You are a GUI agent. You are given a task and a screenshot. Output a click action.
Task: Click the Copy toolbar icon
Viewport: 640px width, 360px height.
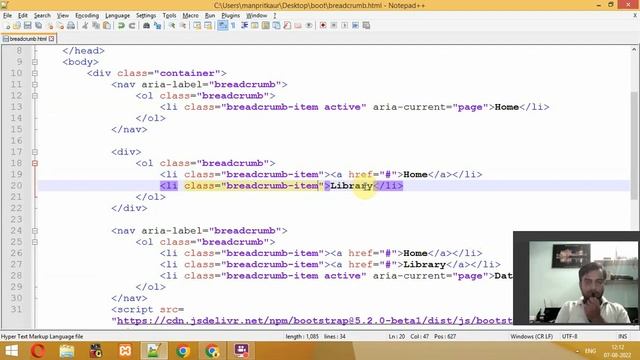pyautogui.click(x=96, y=25)
